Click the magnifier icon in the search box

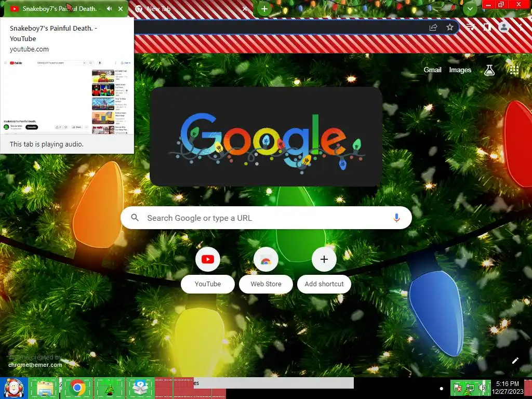point(135,218)
